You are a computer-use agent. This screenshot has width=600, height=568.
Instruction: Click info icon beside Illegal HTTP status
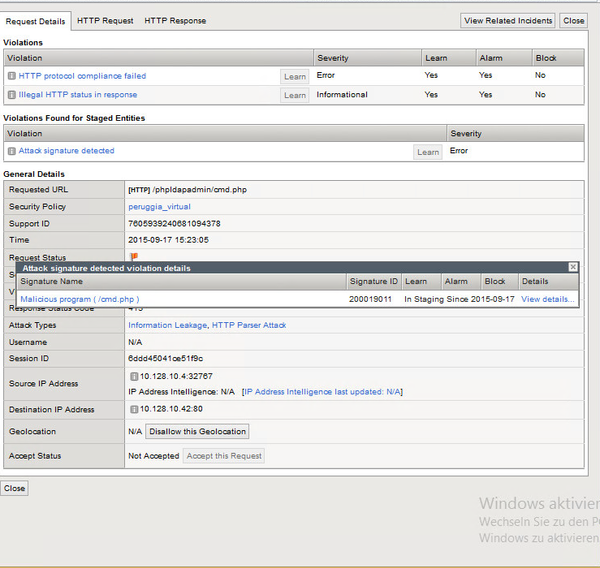coord(12,95)
